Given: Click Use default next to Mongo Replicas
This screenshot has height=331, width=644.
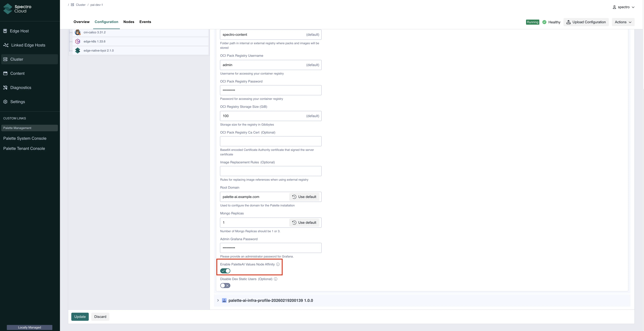Looking at the screenshot, I should click(x=304, y=222).
